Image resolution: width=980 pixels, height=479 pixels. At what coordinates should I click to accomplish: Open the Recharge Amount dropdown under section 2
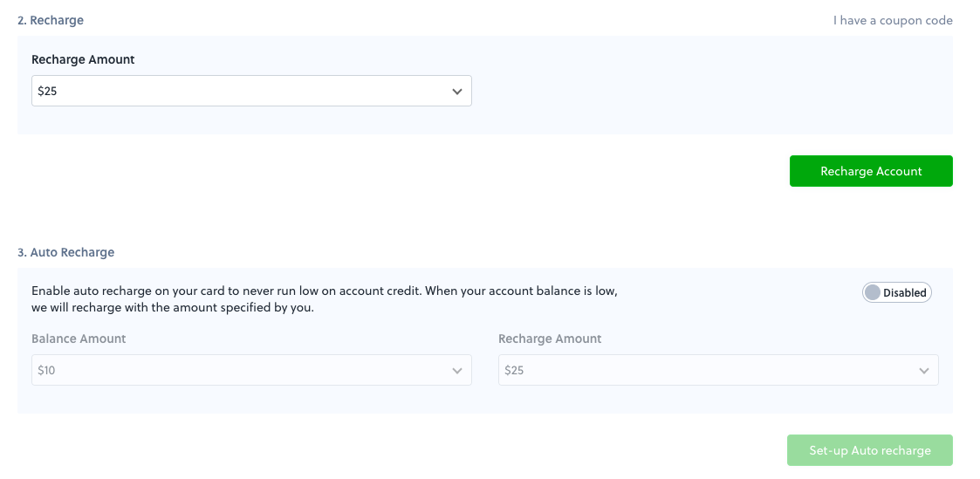click(x=251, y=92)
